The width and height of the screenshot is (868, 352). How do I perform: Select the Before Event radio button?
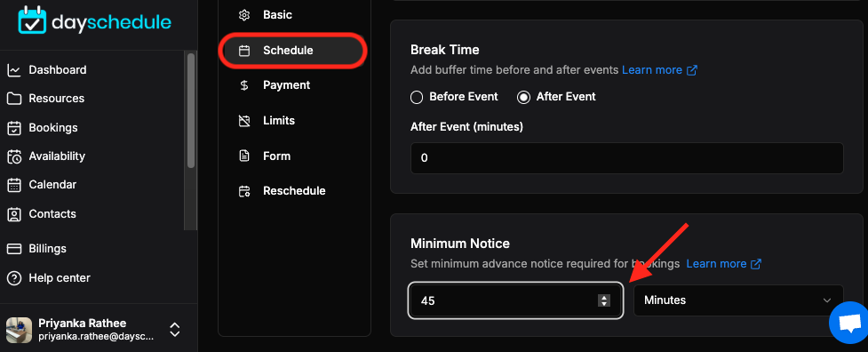coord(417,98)
